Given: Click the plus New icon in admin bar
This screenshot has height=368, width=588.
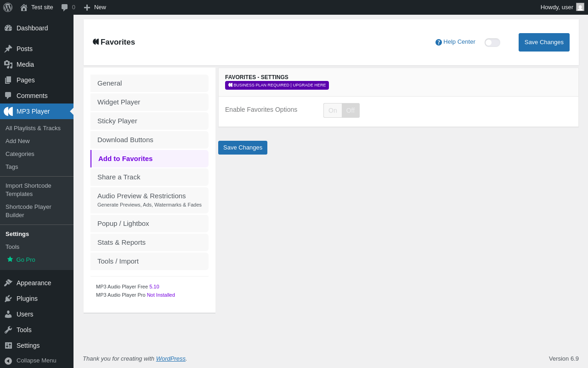Looking at the screenshot, I should tap(87, 7).
